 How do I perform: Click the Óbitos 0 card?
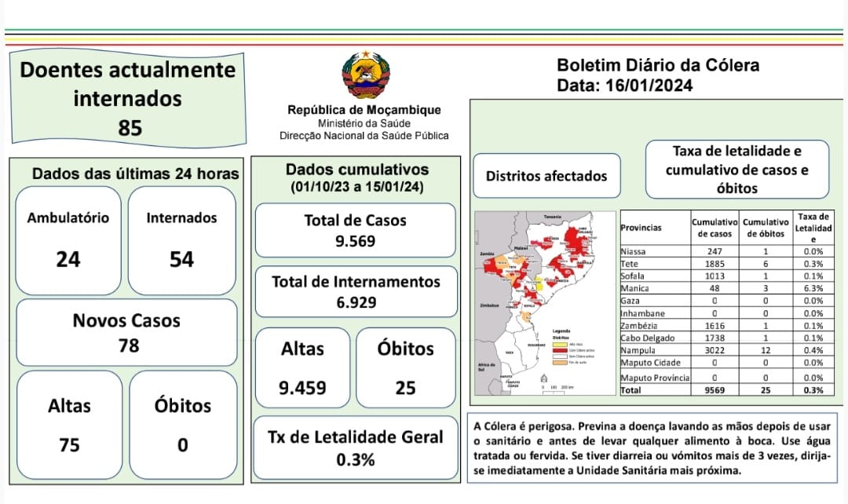coord(183,425)
